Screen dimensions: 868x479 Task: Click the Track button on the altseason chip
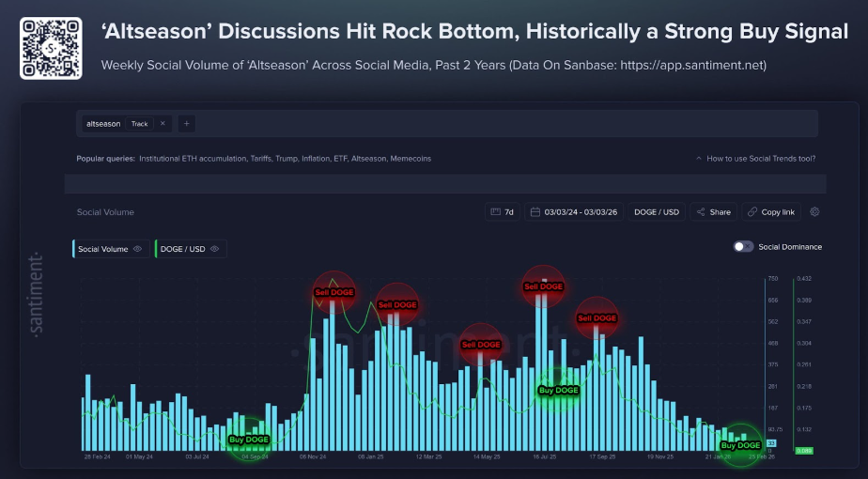139,124
